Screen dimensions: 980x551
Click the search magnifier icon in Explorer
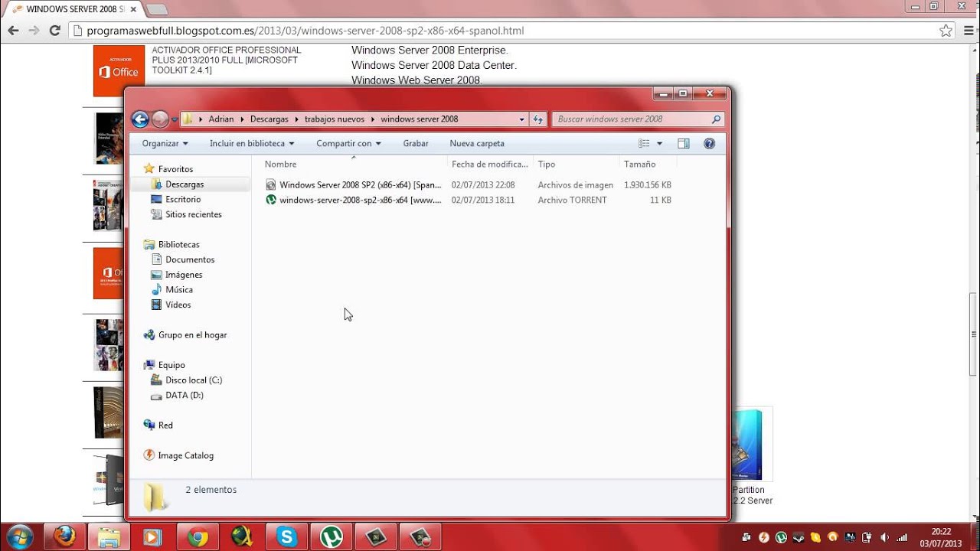tap(716, 119)
